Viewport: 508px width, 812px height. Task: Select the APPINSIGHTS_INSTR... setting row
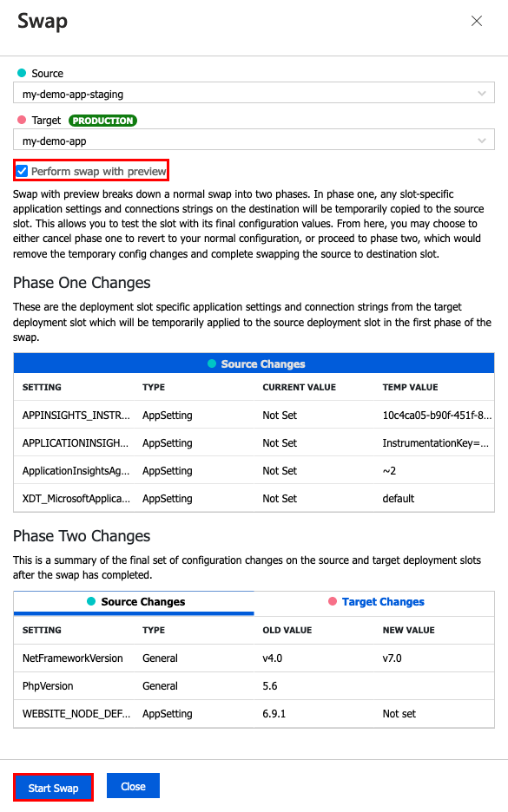[x=254, y=415]
